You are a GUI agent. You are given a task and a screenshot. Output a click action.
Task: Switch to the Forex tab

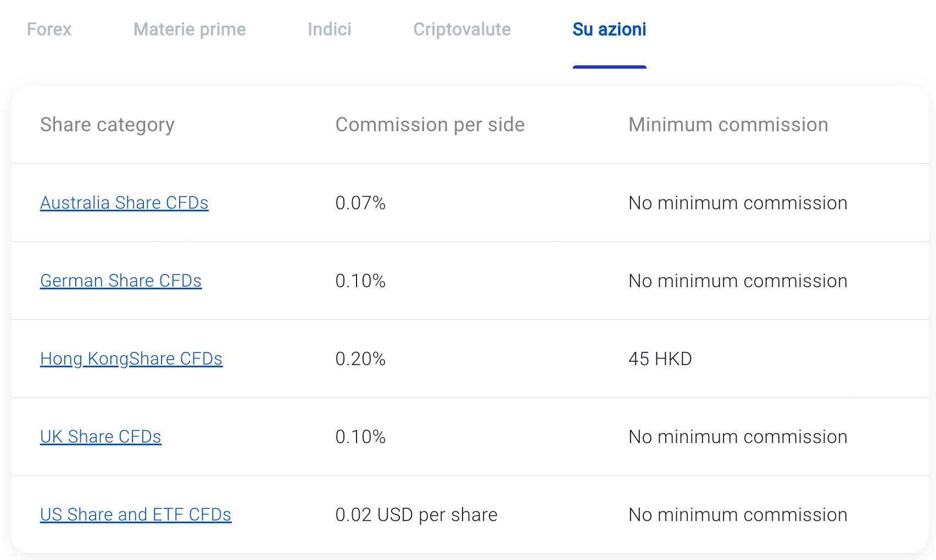(49, 30)
